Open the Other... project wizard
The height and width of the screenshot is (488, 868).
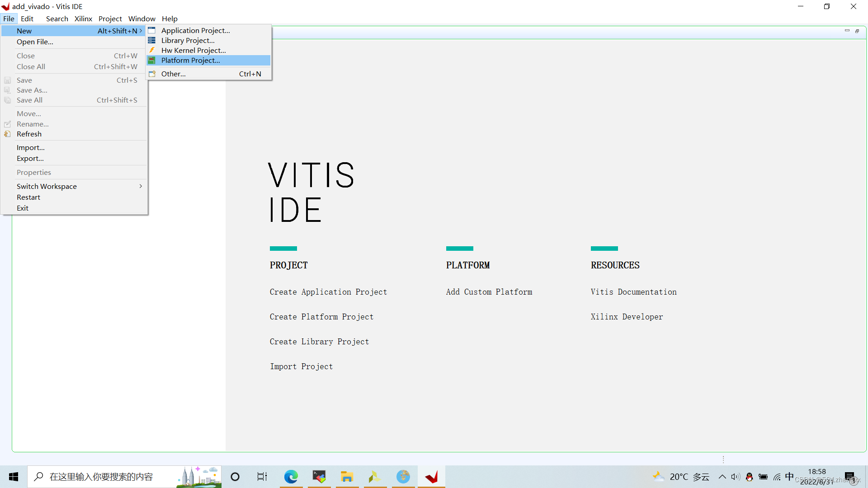pyautogui.click(x=173, y=74)
